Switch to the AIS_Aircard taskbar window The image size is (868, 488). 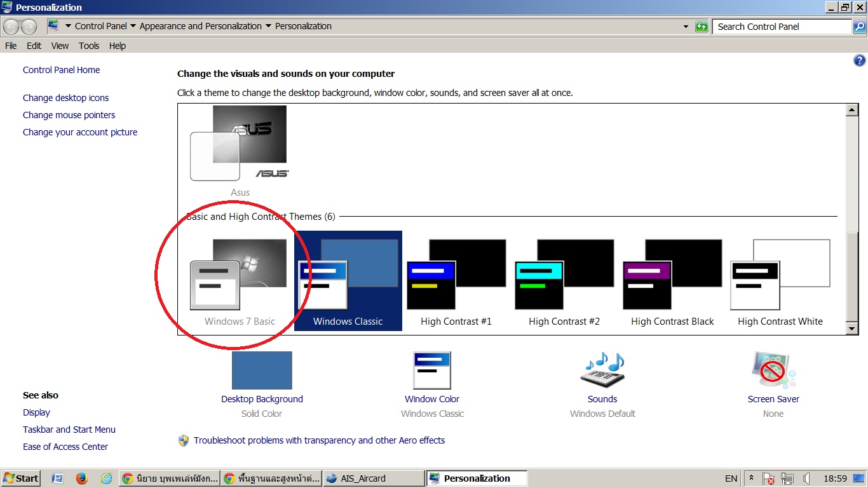(x=374, y=478)
